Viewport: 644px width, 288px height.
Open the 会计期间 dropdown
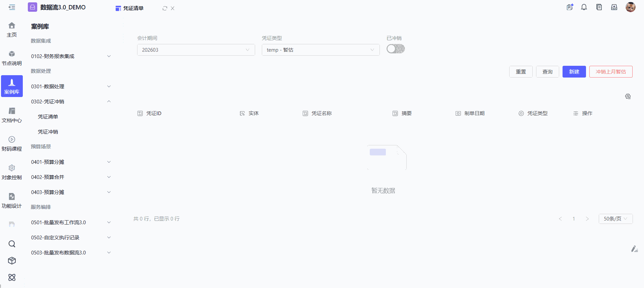coord(196,50)
